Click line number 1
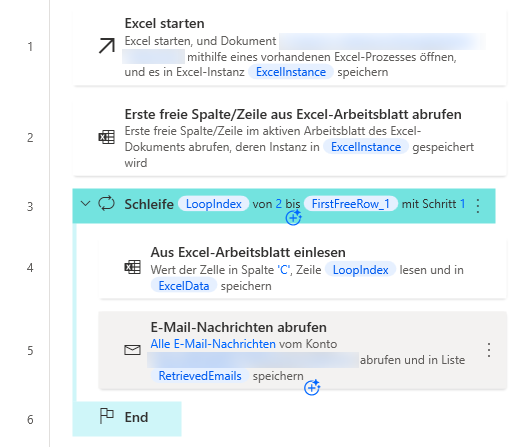The image size is (521, 447). [30, 47]
